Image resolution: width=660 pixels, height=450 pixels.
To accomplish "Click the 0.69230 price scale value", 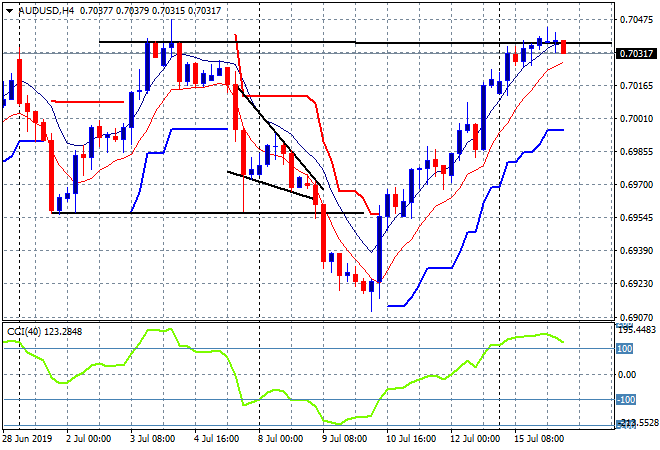I will (636, 284).
